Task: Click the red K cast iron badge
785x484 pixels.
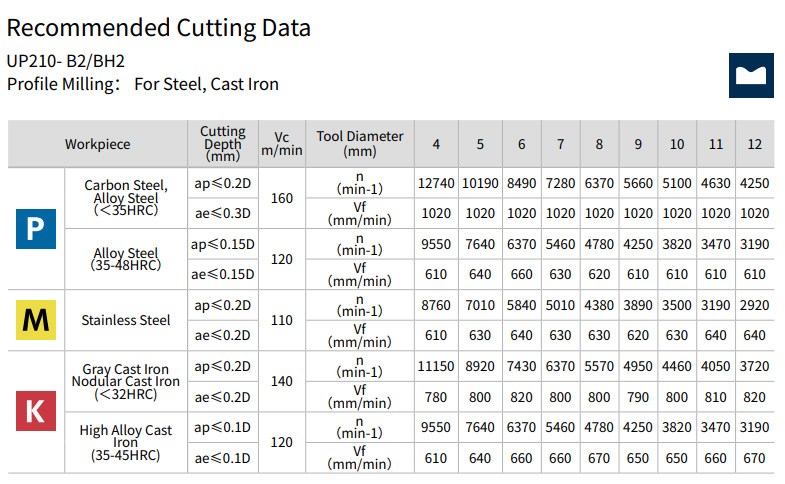Action: 35,411
